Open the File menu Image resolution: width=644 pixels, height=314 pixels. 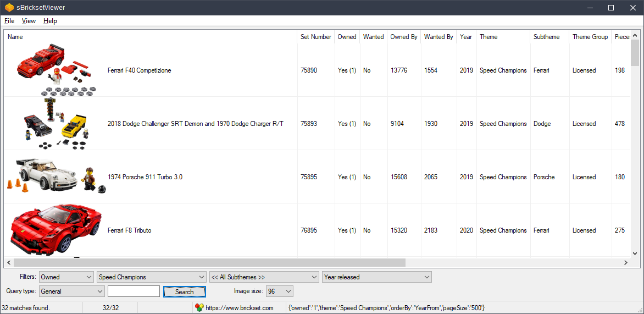(9, 21)
